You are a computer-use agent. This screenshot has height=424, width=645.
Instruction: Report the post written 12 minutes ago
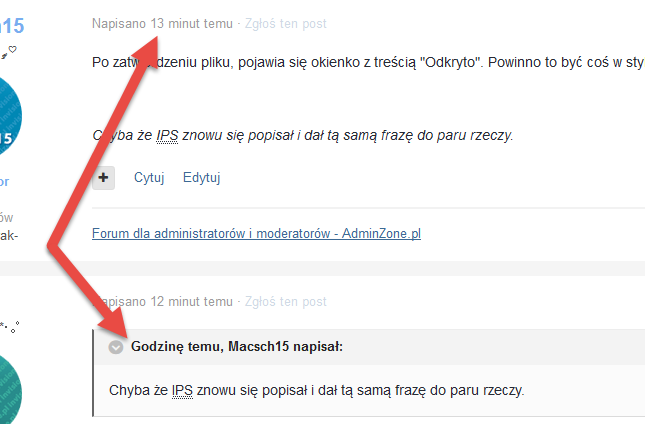click(285, 302)
